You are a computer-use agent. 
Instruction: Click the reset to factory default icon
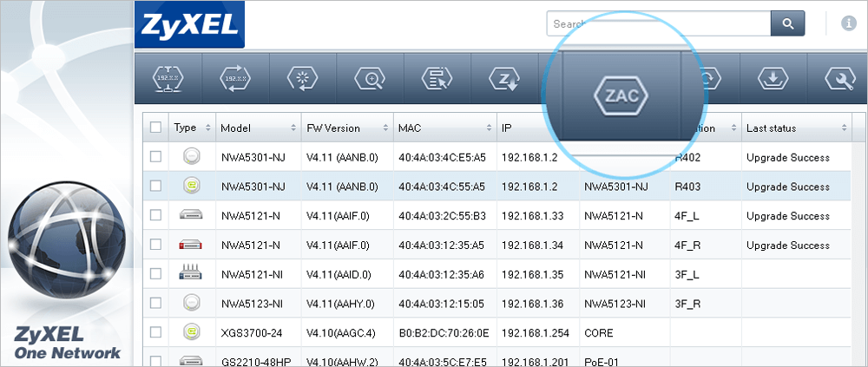coord(303,79)
